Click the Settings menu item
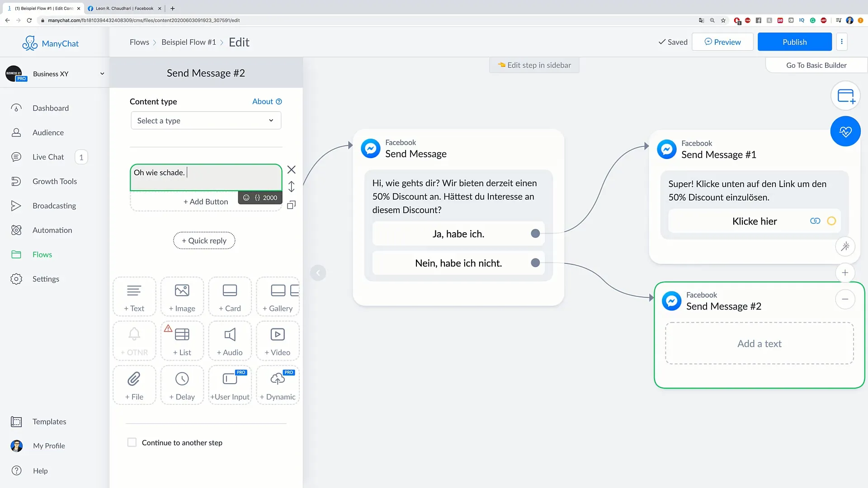868x488 pixels. tap(46, 279)
